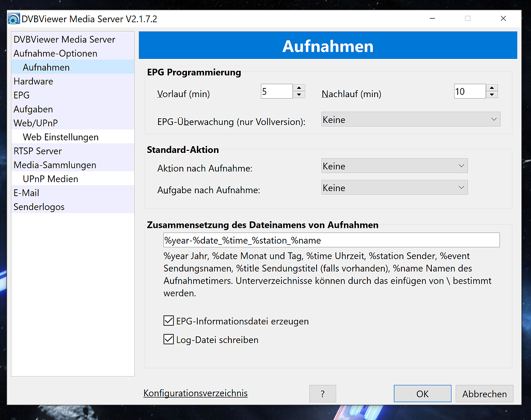Open the Konfigurationsverzeichnis link
The height and width of the screenshot is (420, 531).
[195, 393]
